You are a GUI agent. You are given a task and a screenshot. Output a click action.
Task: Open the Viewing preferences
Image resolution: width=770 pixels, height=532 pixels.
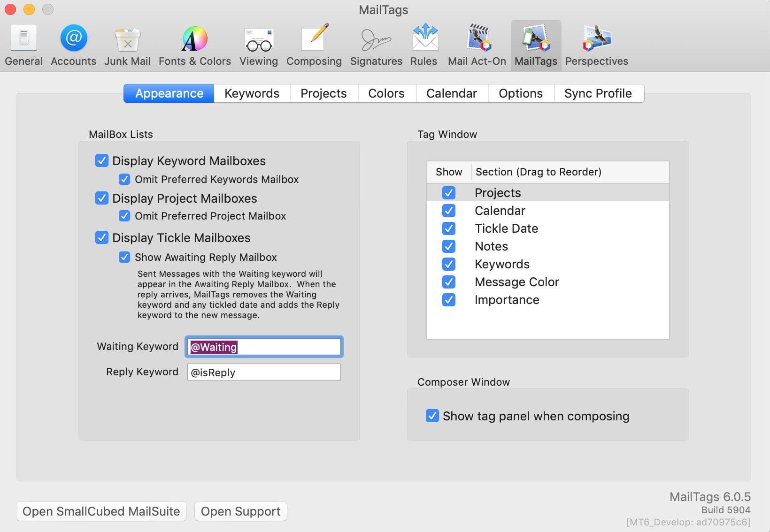point(258,45)
